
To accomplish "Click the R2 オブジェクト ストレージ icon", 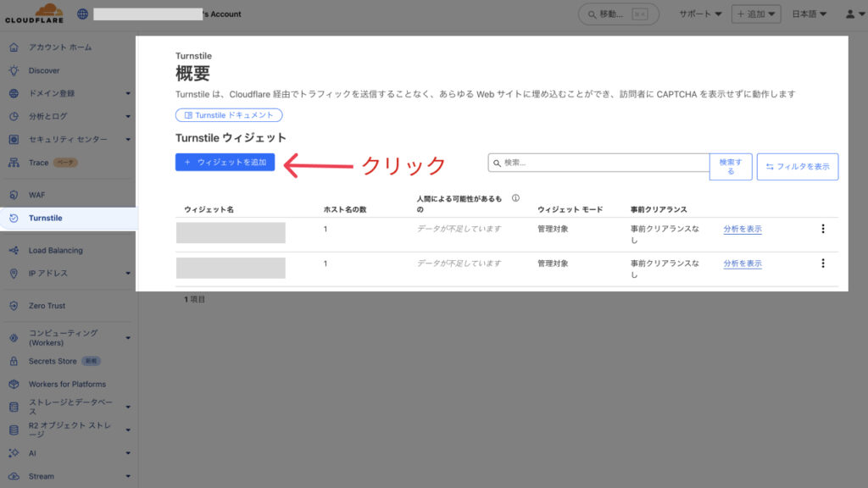I will click(14, 430).
